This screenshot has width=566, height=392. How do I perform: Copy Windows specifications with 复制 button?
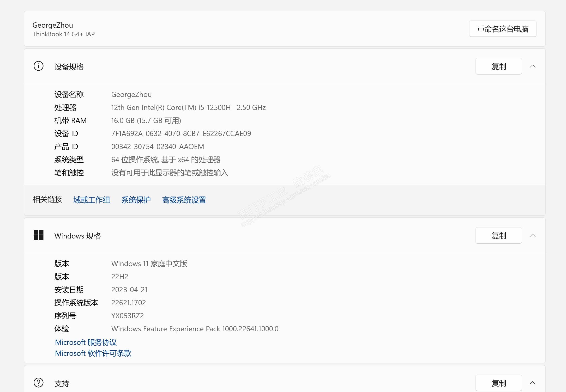pos(498,236)
